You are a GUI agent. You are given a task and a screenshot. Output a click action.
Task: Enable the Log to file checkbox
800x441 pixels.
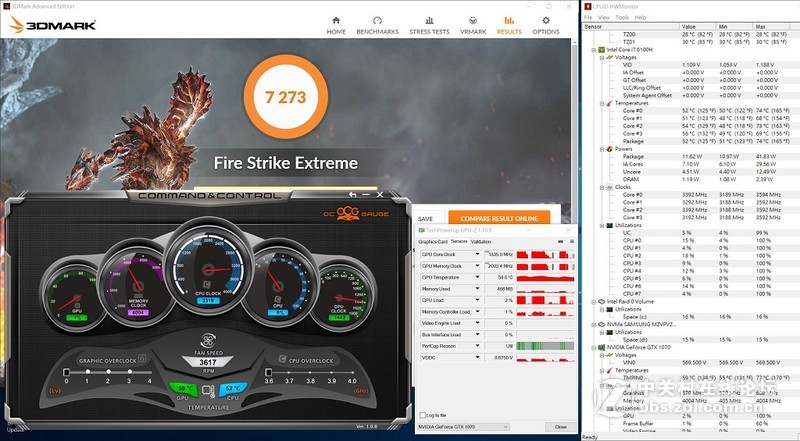(422, 415)
